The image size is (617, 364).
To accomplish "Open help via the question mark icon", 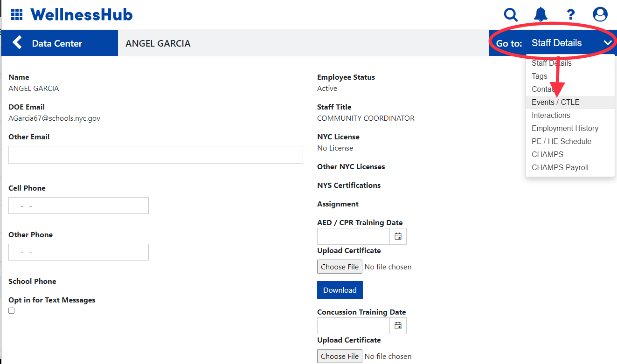I will pyautogui.click(x=570, y=15).
